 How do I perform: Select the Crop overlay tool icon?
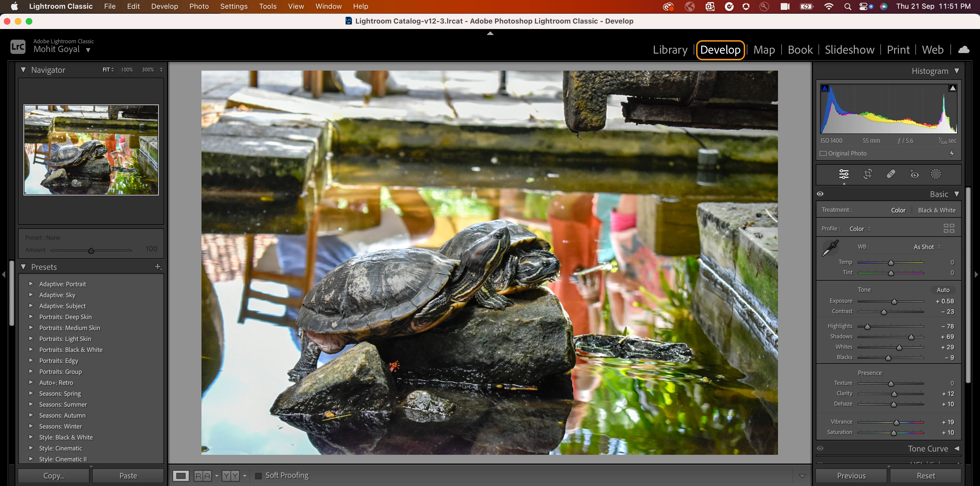point(867,174)
